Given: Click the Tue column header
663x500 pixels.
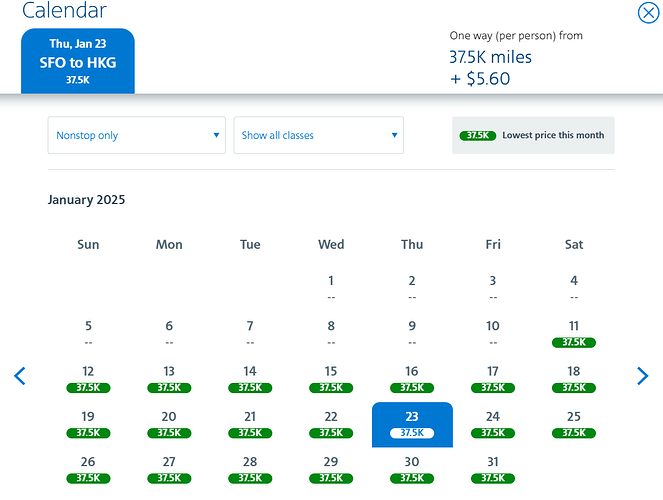Looking at the screenshot, I should click(x=250, y=244).
